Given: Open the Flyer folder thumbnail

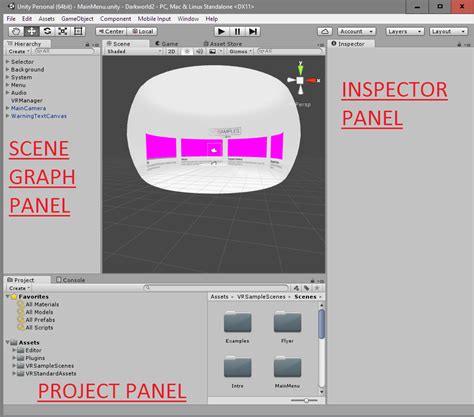Looking at the screenshot, I should pyautogui.click(x=287, y=322).
